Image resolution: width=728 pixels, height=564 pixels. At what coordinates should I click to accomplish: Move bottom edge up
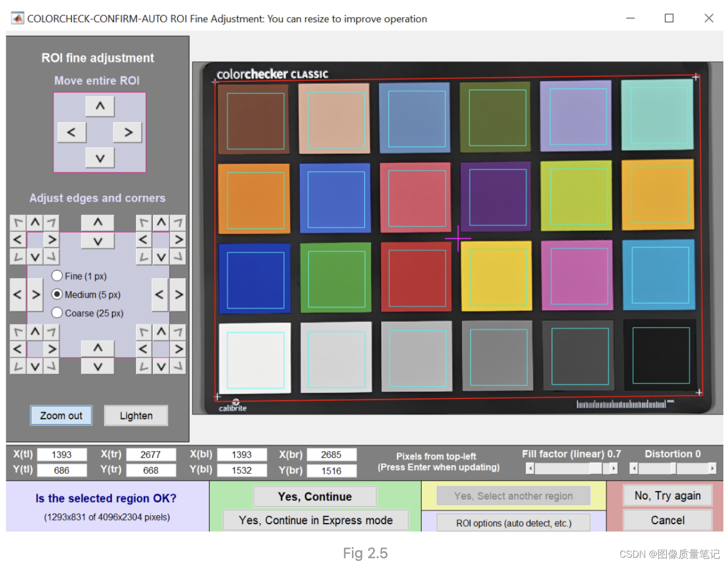tap(97, 348)
